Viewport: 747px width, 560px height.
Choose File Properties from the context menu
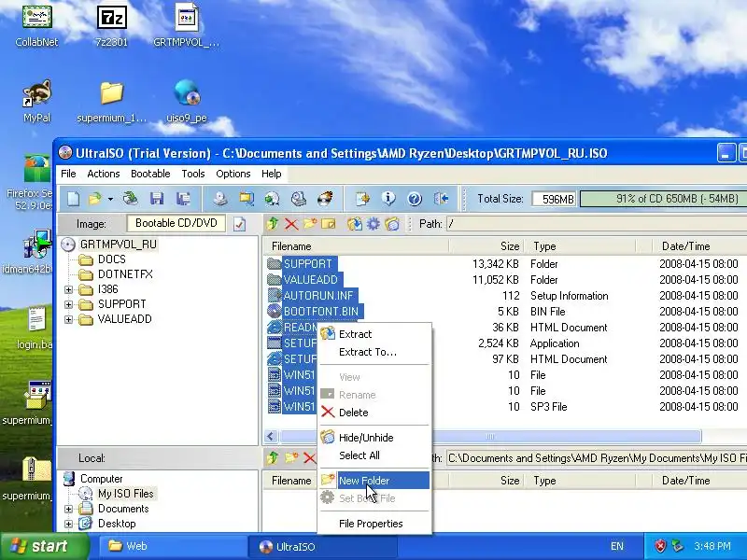[x=374, y=524]
